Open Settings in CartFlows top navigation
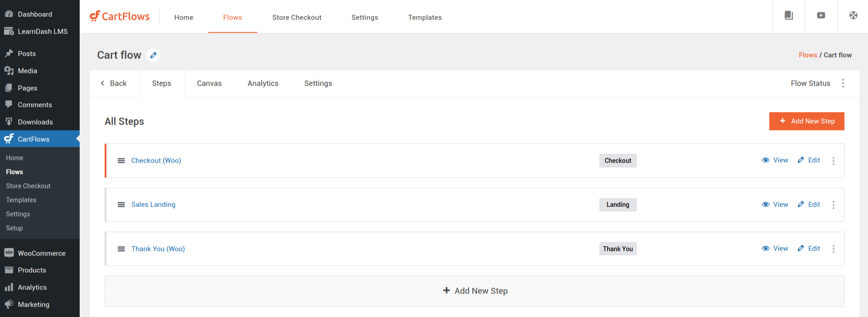This screenshot has width=868, height=317. [365, 17]
